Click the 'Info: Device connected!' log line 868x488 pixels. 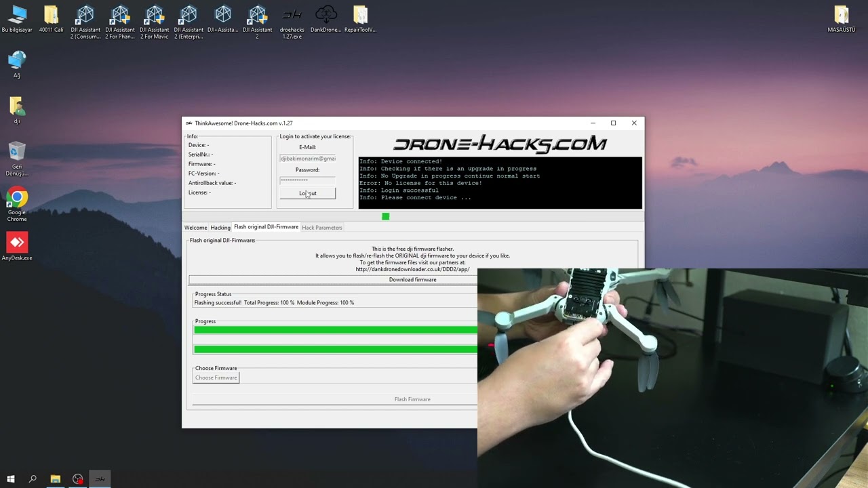[x=400, y=161]
